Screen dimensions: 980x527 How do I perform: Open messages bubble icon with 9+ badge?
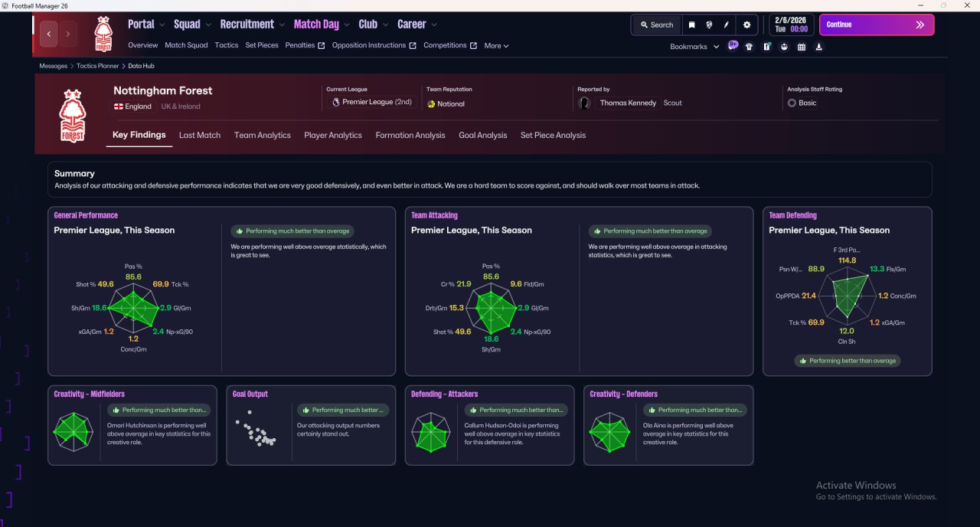pyautogui.click(x=733, y=46)
